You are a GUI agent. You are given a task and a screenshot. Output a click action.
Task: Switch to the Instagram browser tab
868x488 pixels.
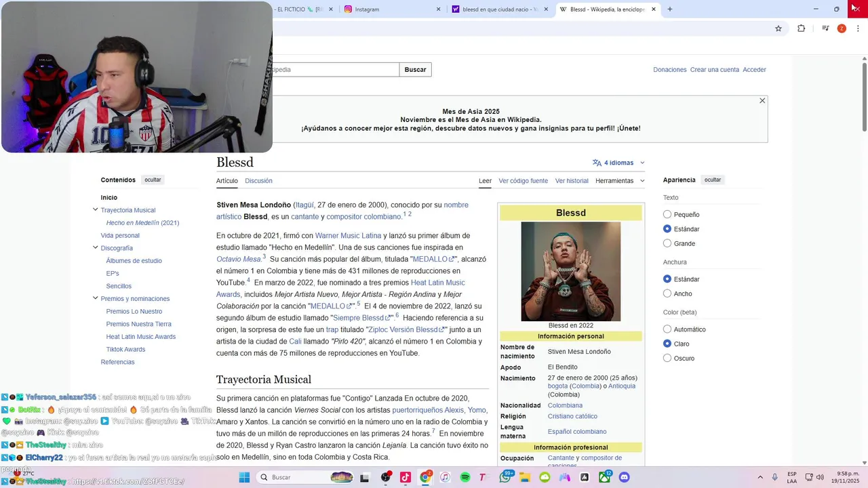click(391, 9)
